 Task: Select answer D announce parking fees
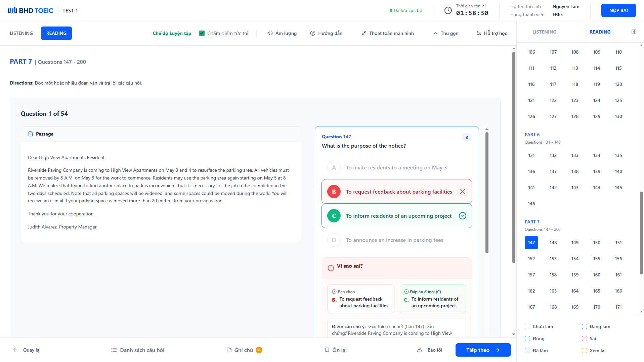[397, 240]
